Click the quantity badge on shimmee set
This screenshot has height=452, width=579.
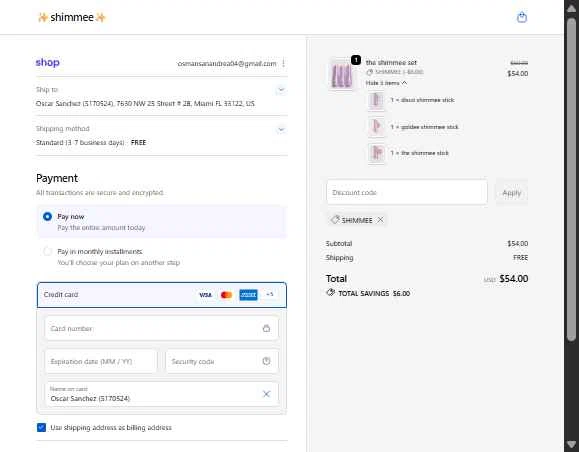tap(356, 59)
